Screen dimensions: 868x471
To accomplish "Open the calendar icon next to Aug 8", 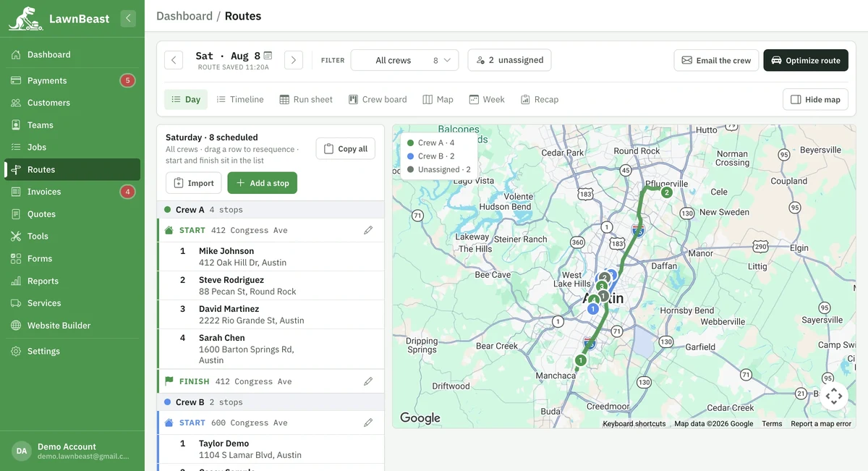I will pyautogui.click(x=268, y=55).
